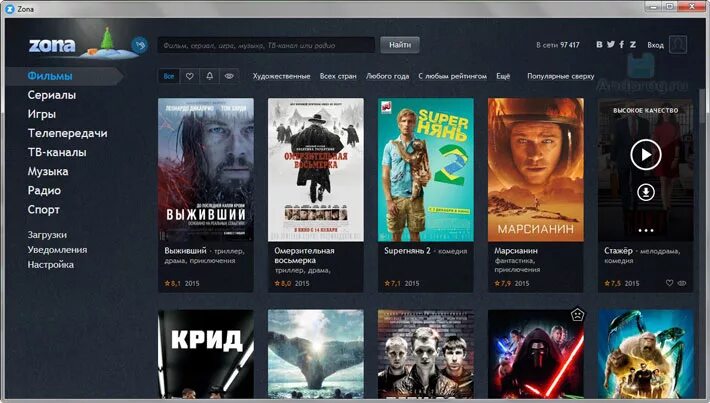Click the Zona app icon in title bar
The height and width of the screenshot is (403, 710).
coord(10,9)
